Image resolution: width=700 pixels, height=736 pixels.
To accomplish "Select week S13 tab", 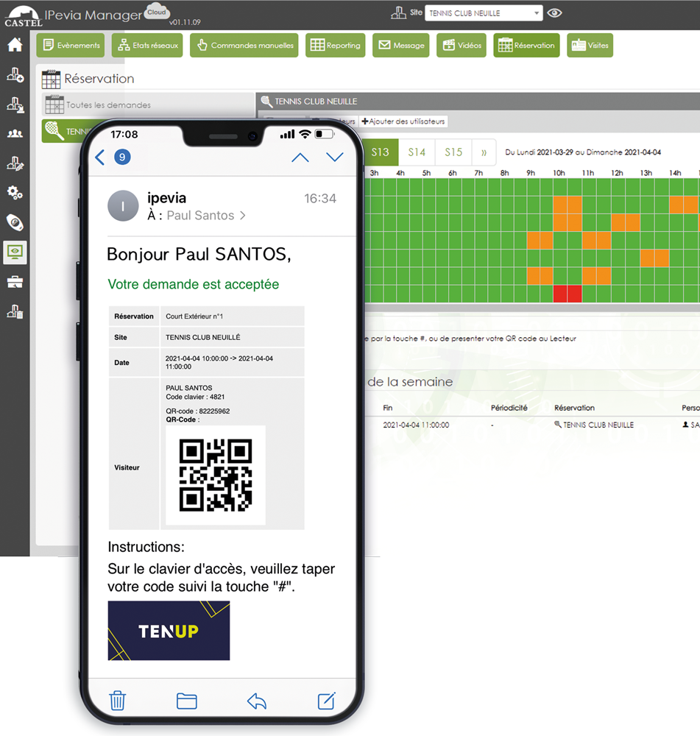I will [381, 152].
